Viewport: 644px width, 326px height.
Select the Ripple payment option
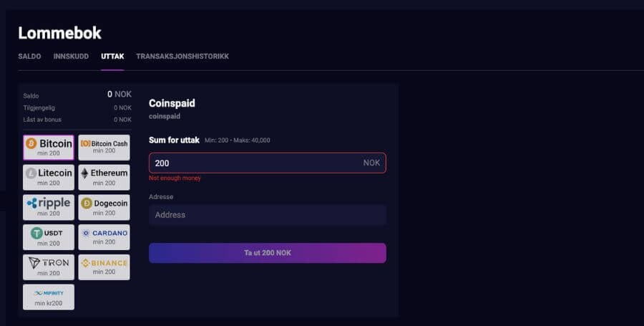[49, 207]
